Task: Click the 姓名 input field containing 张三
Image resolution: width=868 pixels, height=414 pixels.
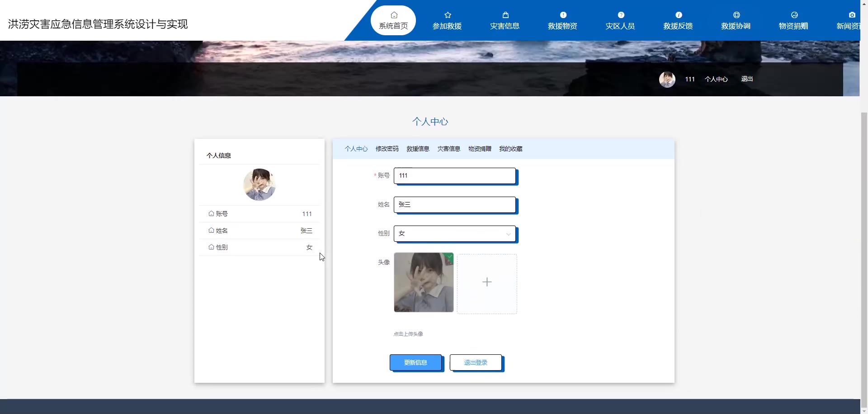Action: (x=455, y=205)
